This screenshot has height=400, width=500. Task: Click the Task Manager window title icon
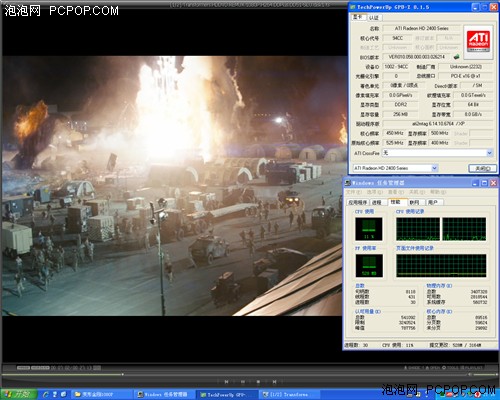pyautogui.click(x=348, y=183)
